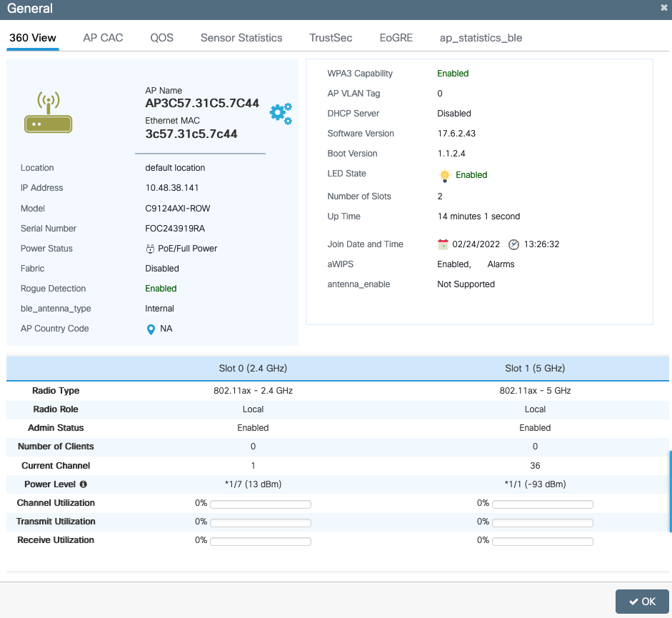This screenshot has height=618, width=672.
Task: Click the PoE power plug icon
Action: point(150,249)
